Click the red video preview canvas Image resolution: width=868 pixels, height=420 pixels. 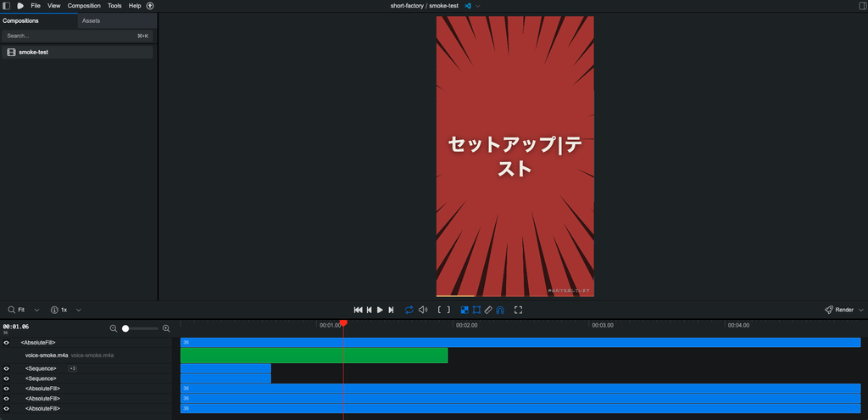click(515, 156)
